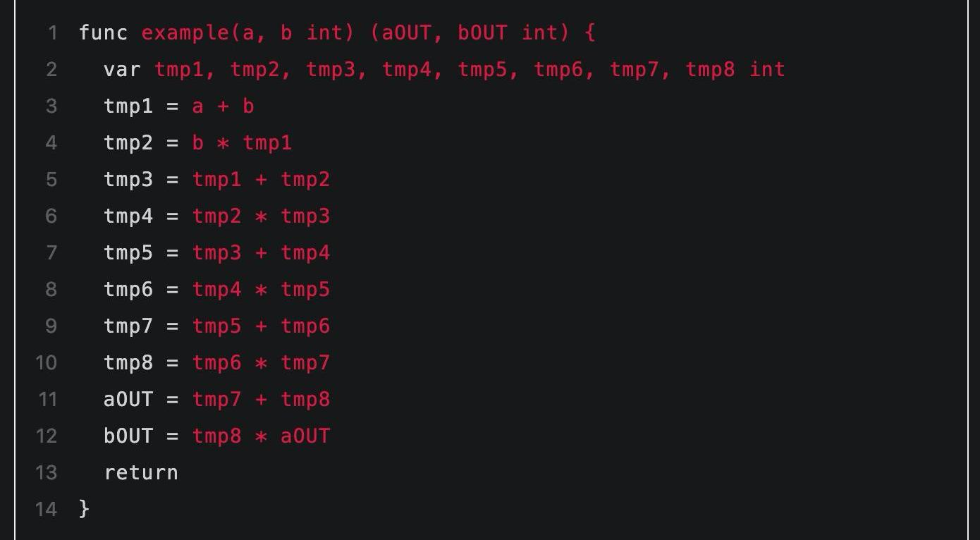Image resolution: width=980 pixels, height=540 pixels.
Task: Click the white tmp4 assignment target on line 6
Action: [x=128, y=216]
